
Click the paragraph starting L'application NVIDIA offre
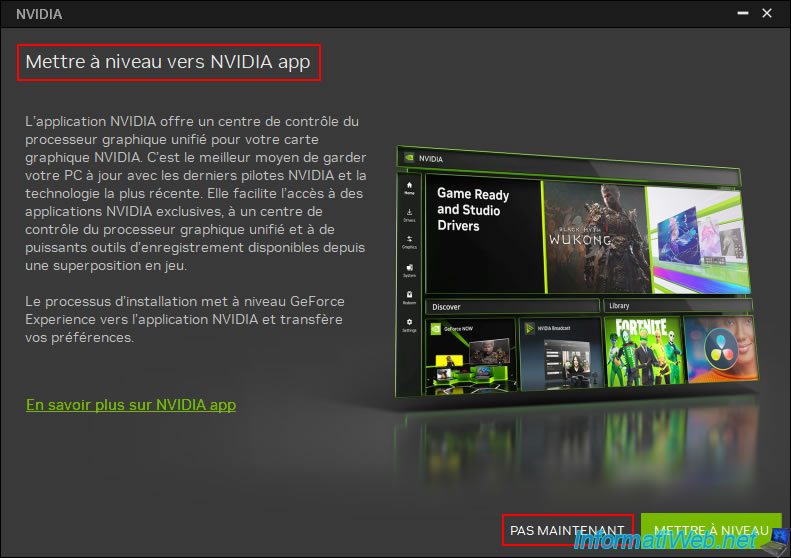coord(196,193)
